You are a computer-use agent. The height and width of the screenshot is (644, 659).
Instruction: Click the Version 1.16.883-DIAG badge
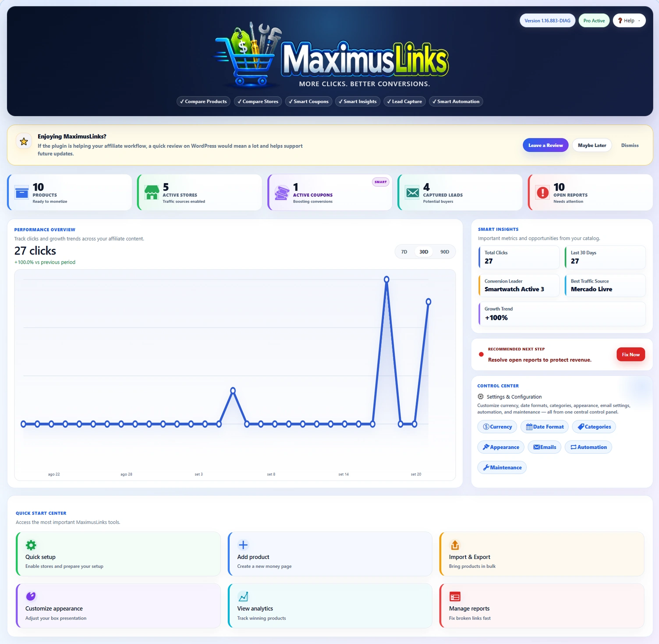pos(547,21)
